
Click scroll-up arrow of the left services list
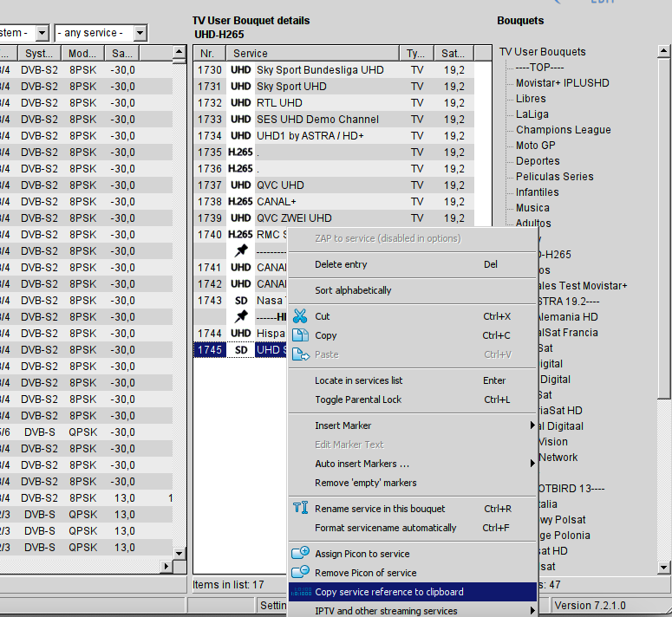pos(179,53)
